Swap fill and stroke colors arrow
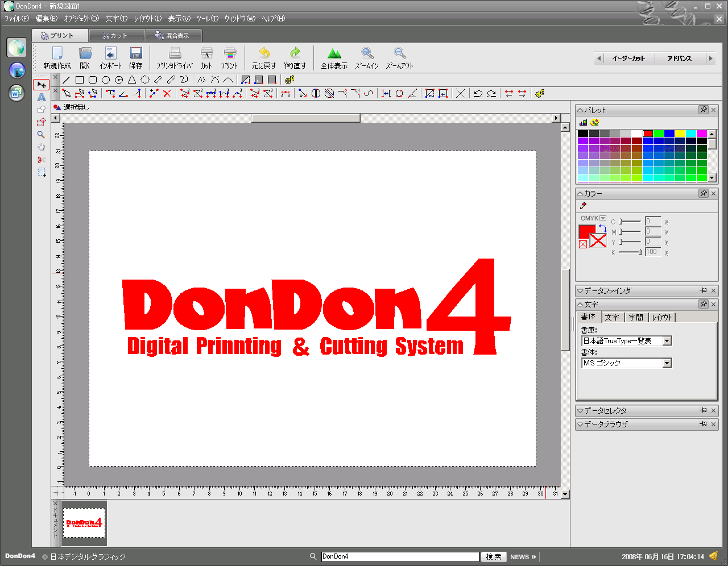This screenshot has height=566, width=728. [x=602, y=228]
